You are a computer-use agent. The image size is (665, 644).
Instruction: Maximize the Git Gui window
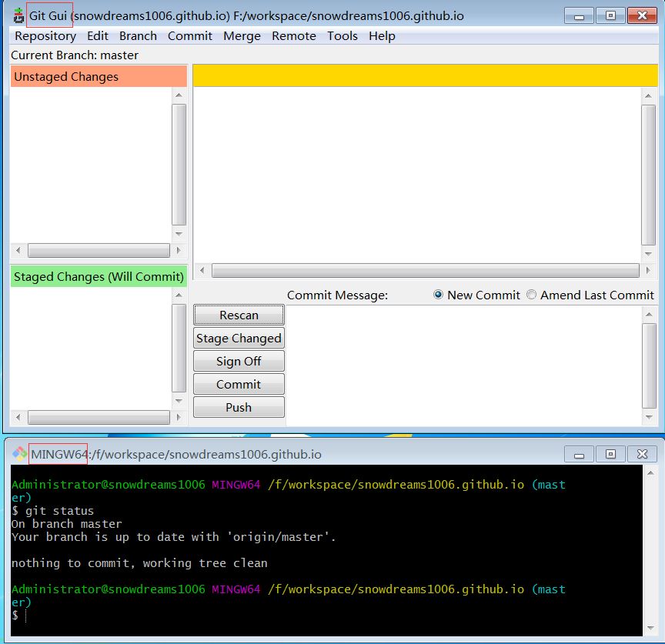coord(610,16)
